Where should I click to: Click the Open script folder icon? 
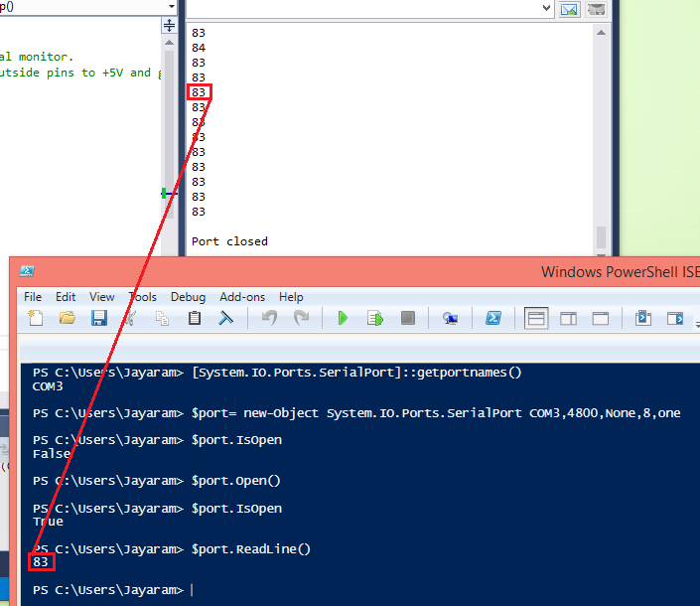coord(68,318)
